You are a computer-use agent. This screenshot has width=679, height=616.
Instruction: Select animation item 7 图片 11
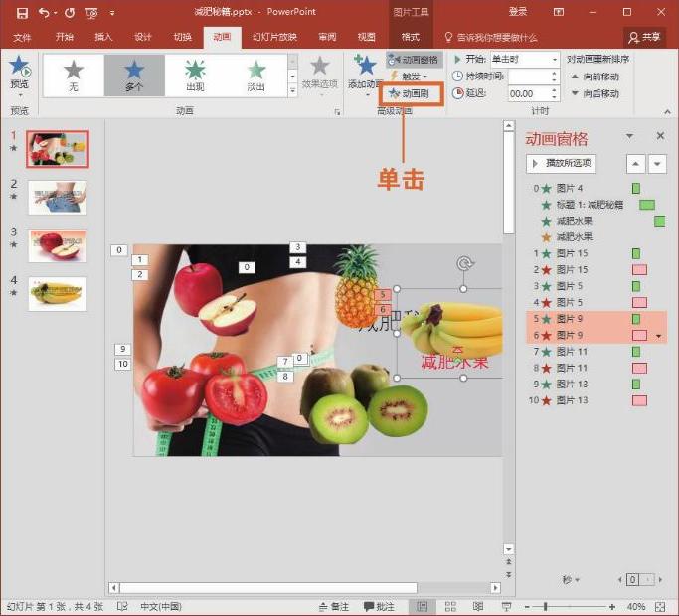pyautogui.click(x=595, y=352)
